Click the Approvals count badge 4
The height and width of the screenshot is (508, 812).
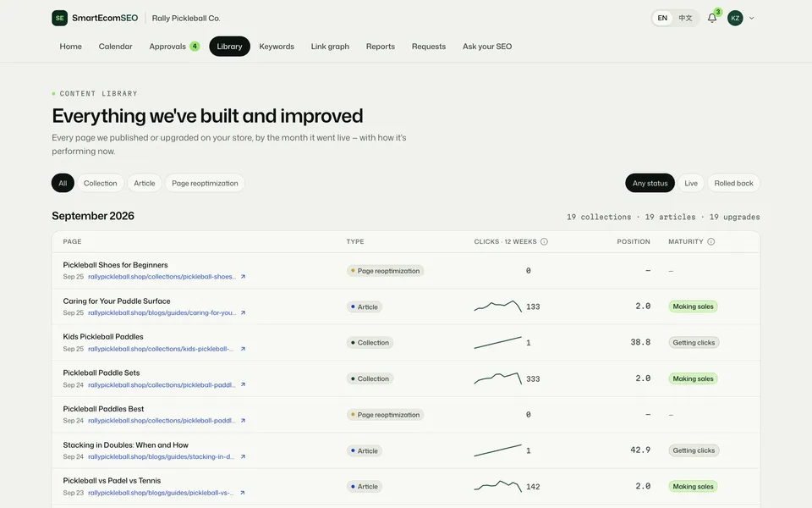click(195, 46)
